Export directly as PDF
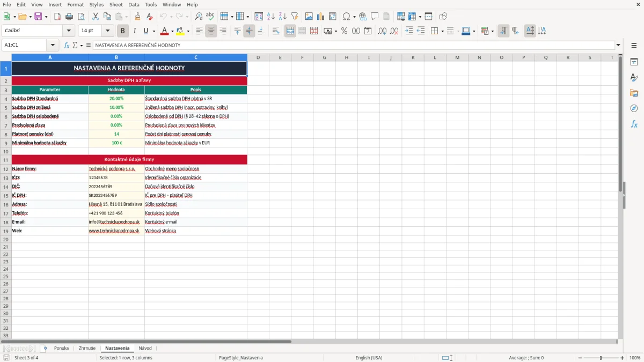 (x=57, y=17)
